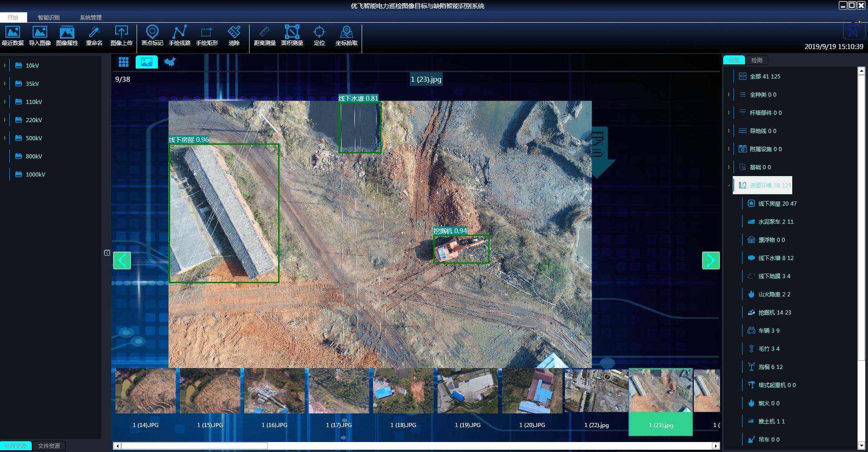Screen dimensions: 868x452
Task: Open the 系统管理 tab
Action: 91,17
